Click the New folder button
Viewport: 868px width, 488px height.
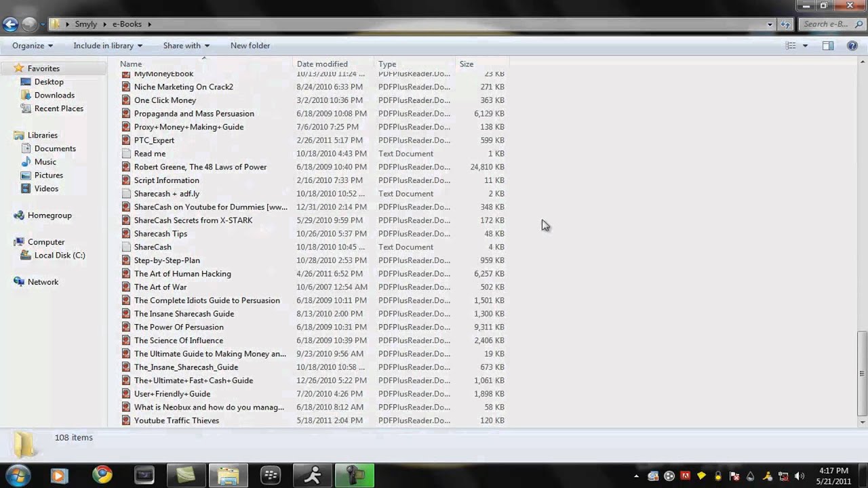coord(250,45)
